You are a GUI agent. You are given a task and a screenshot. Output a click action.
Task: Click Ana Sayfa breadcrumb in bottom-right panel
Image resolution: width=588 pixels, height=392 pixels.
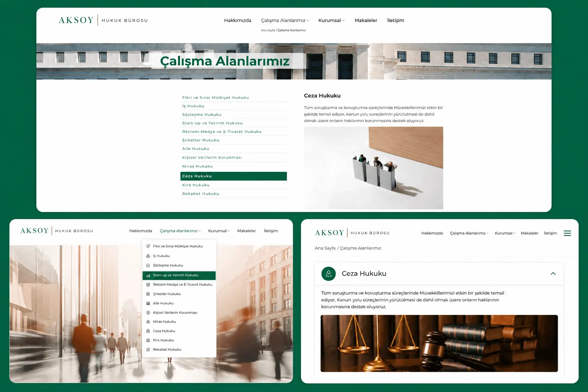(x=325, y=248)
